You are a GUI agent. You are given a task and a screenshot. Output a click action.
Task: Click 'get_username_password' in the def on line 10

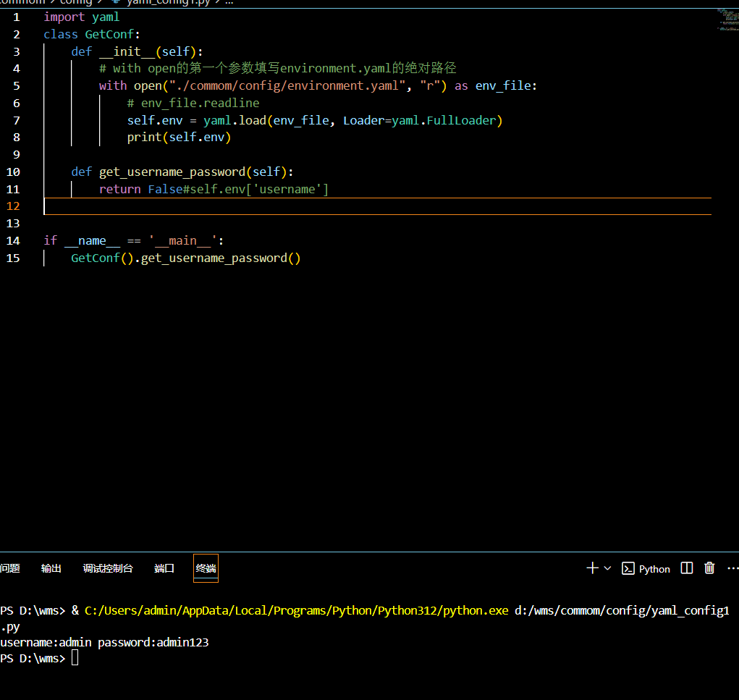coord(172,172)
